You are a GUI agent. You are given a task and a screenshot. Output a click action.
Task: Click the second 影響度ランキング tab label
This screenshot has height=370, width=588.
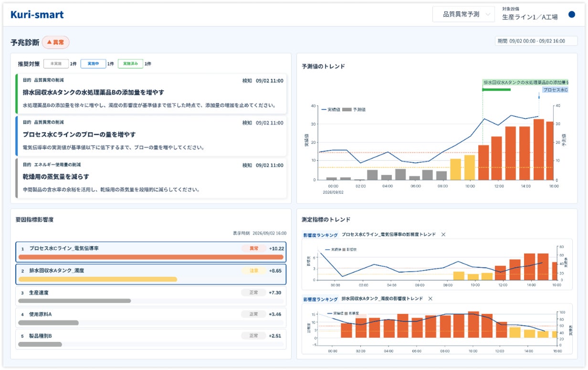pyautogui.click(x=320, y=299)
